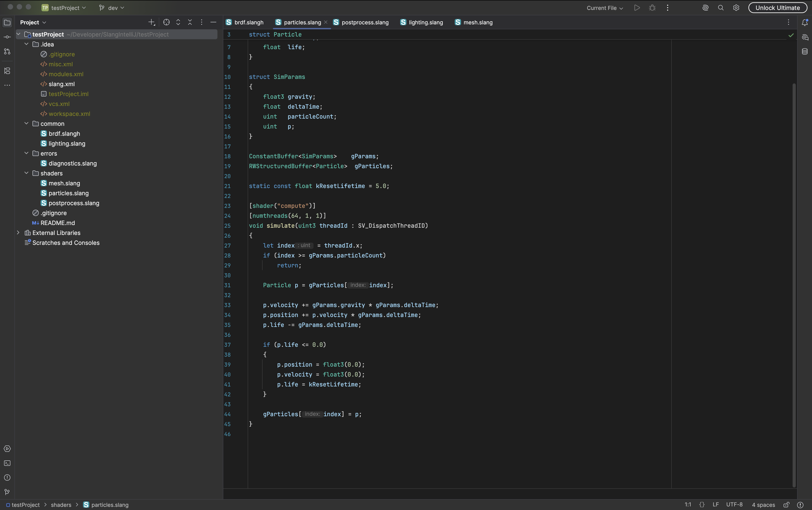Open the dev branch dropdown
The height and width of the screenshot is (510, 812).
tap(112, 8)
